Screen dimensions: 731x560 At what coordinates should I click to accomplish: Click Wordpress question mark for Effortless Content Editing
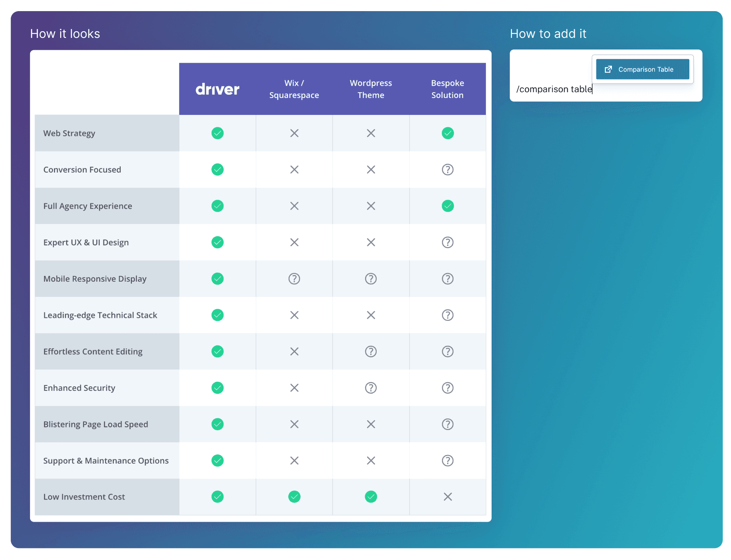pyautogui.click(x=371, y=351)
